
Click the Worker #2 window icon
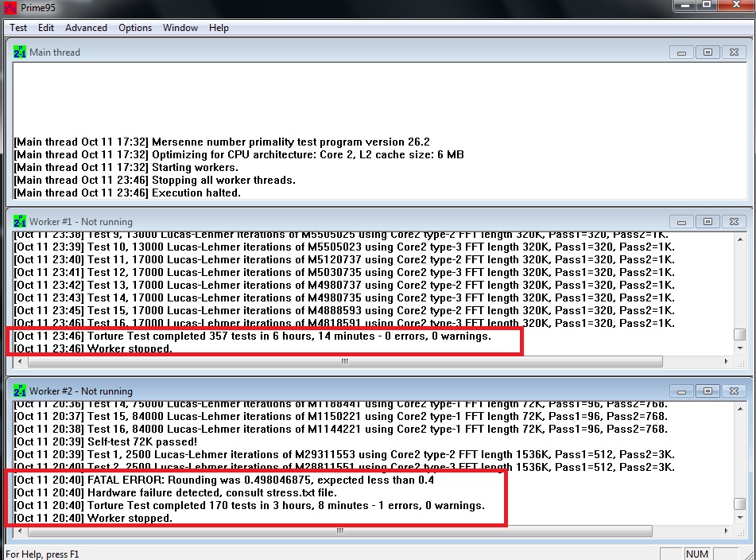pyautogui.click(x=20, y=391)
